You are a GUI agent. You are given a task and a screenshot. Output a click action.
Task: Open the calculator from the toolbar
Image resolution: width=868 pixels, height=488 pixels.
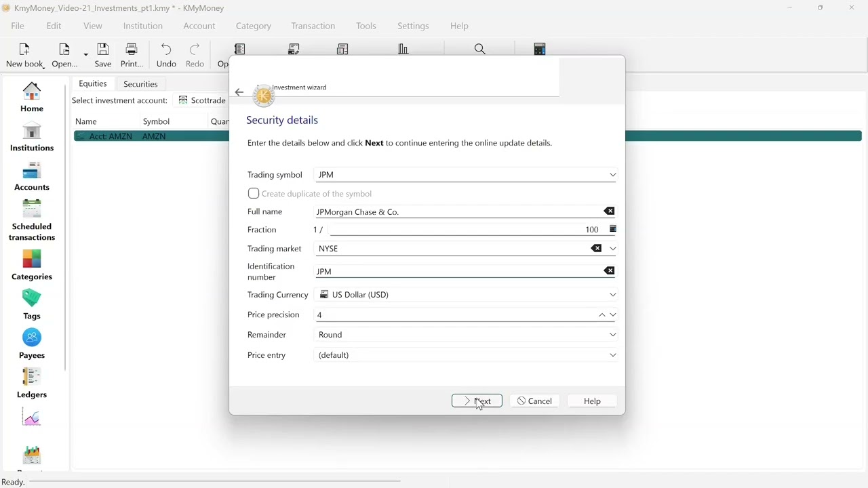pyautogui.click(x=540, y=49)
